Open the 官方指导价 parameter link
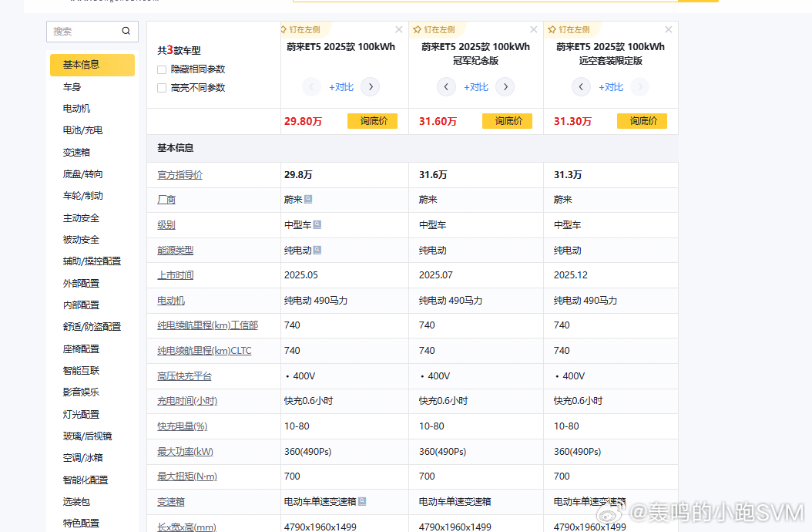The image size is (812, 532). coord(180,175)
